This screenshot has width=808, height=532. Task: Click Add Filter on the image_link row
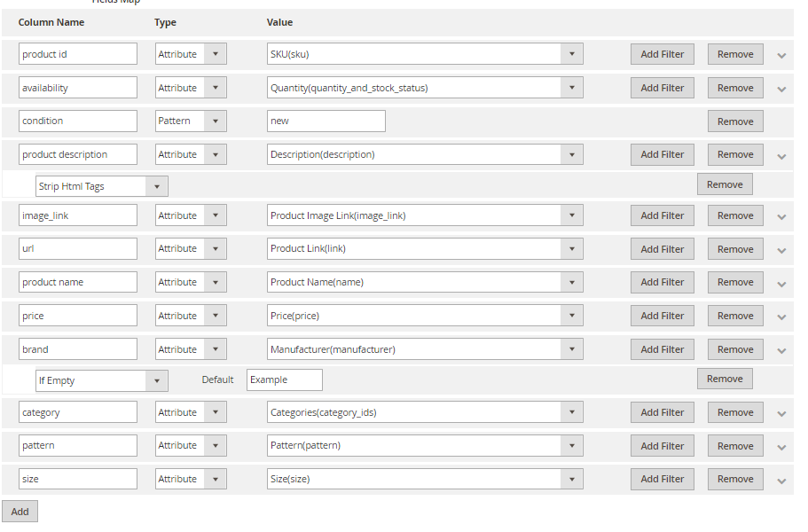(663, 215)
